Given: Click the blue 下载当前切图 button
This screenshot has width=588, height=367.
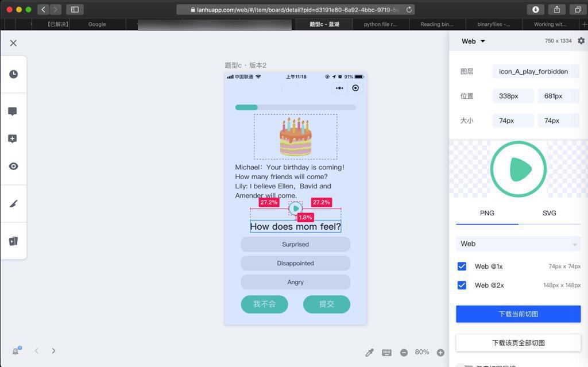Looking at the screenshot, I should pyautogui.click(x=519, y=314).
